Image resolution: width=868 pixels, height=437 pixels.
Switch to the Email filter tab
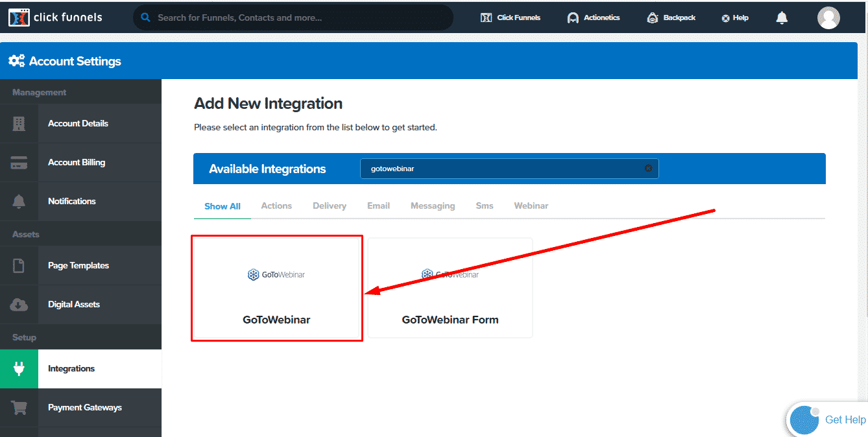(379, 206)
